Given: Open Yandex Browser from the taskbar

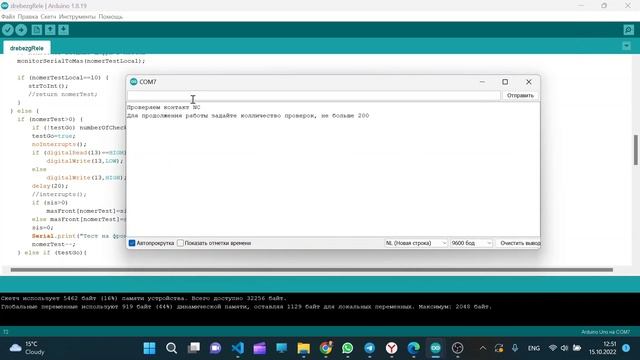Looking at the screenshot, I should [x=392, y=348].
